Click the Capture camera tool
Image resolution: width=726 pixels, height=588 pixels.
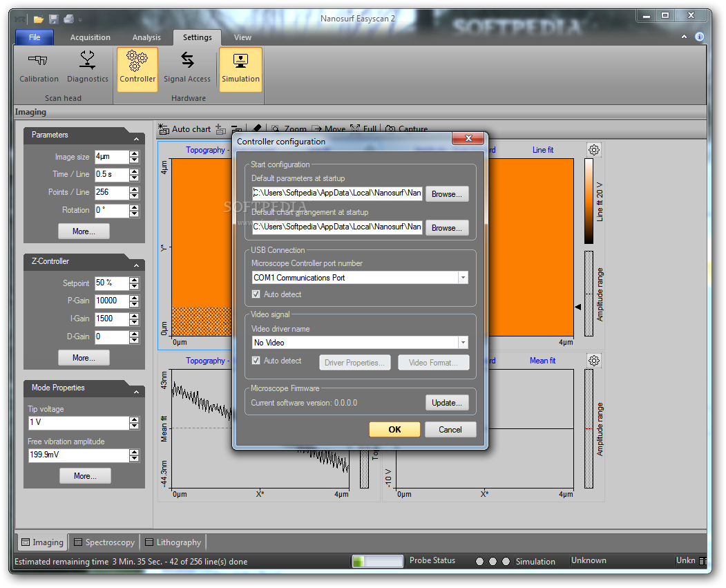point(407,129)
